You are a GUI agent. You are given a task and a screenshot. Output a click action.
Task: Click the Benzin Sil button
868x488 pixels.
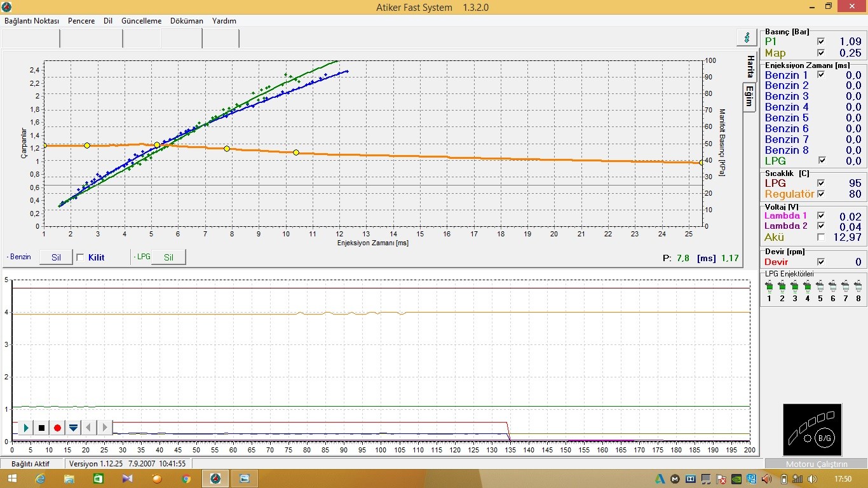pos(56,257)
